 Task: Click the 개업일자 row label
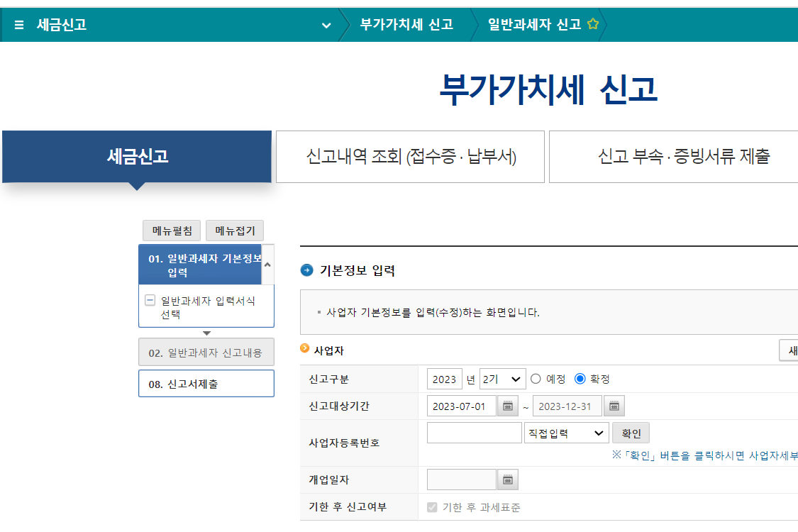point(328,480)
